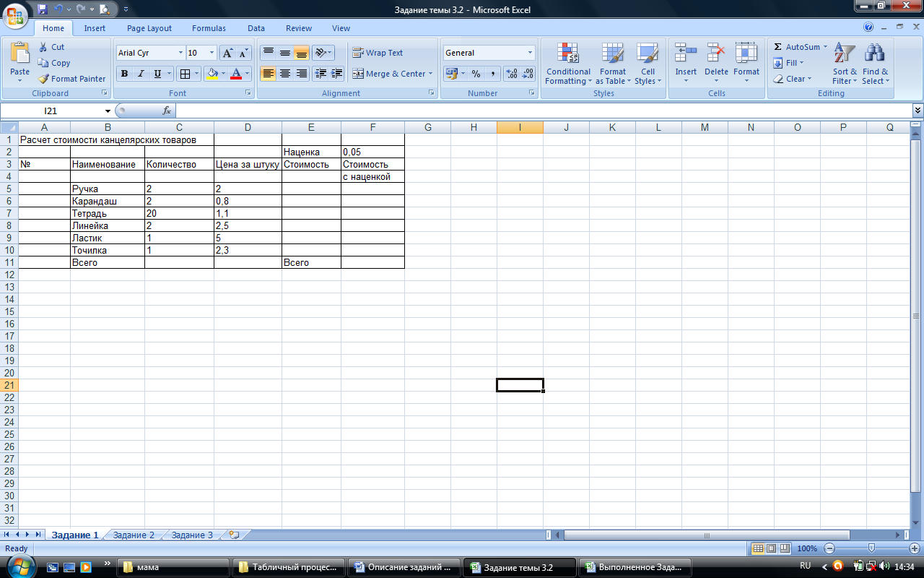The width and height of the screenshot is (924, 578).
Task: Decrease font size with Shrink Font
Action: [x=243, y=53]
